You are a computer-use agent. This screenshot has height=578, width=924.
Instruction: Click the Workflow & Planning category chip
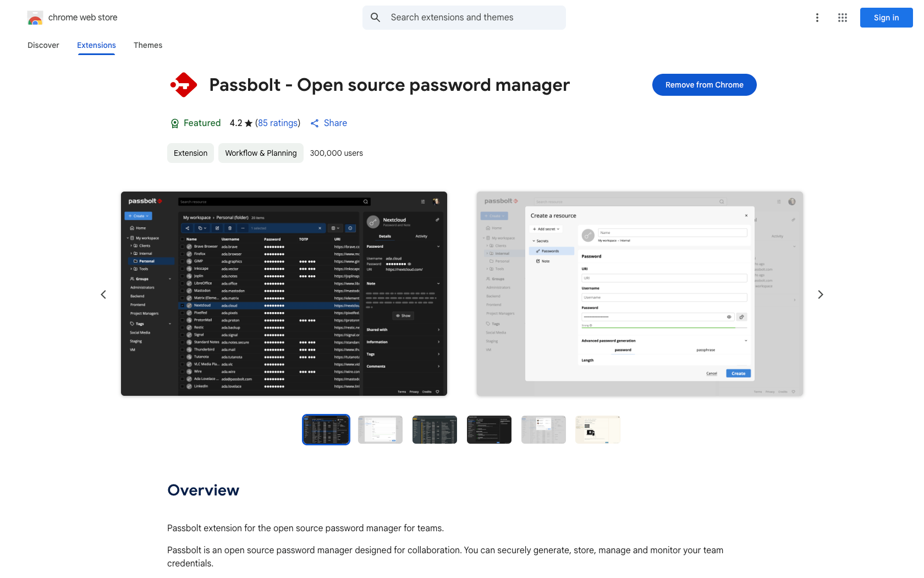pyautogui.click(x=261, y=153)
